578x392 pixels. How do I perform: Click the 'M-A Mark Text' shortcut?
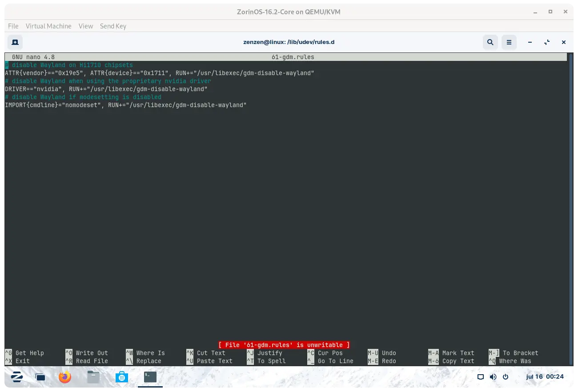(451, 353)
